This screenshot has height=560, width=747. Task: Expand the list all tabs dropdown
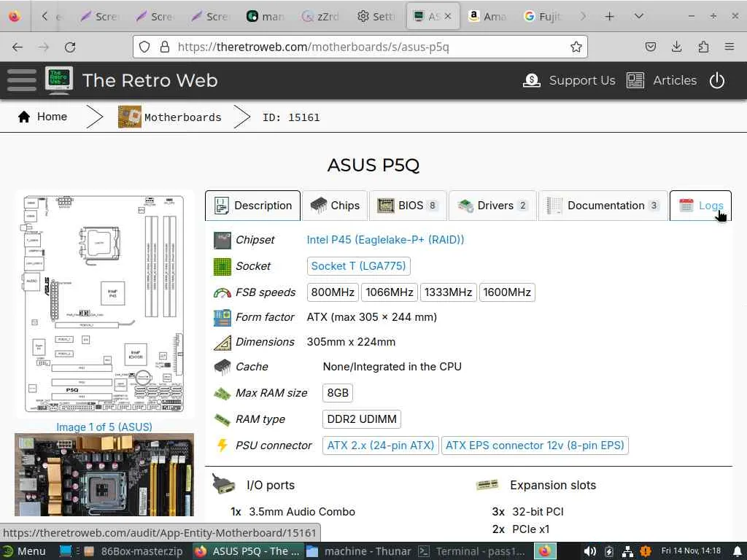click(638, 16)
